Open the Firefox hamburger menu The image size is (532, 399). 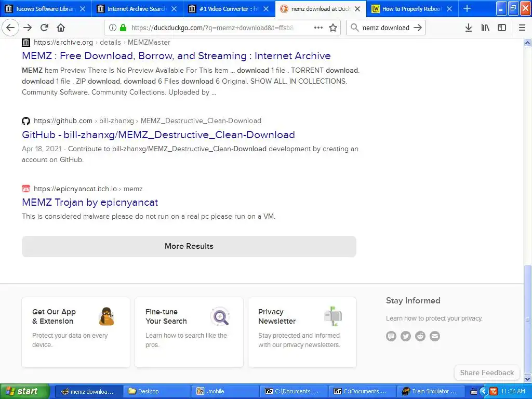(522, 28)
